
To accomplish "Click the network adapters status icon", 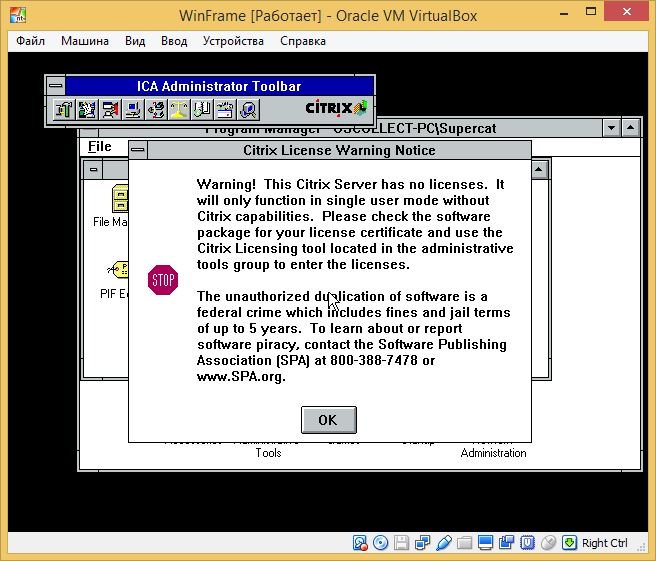I will coord(423,543).
